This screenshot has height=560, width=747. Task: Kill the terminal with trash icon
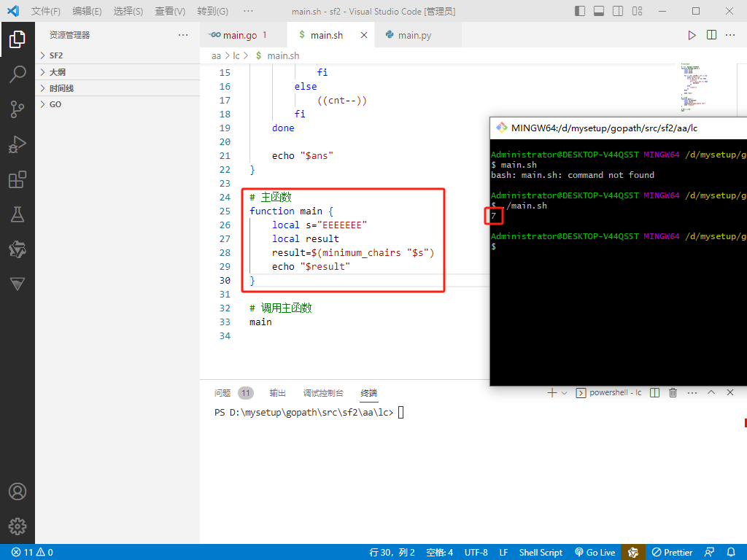pyautogui.click(x=673, y=393)
